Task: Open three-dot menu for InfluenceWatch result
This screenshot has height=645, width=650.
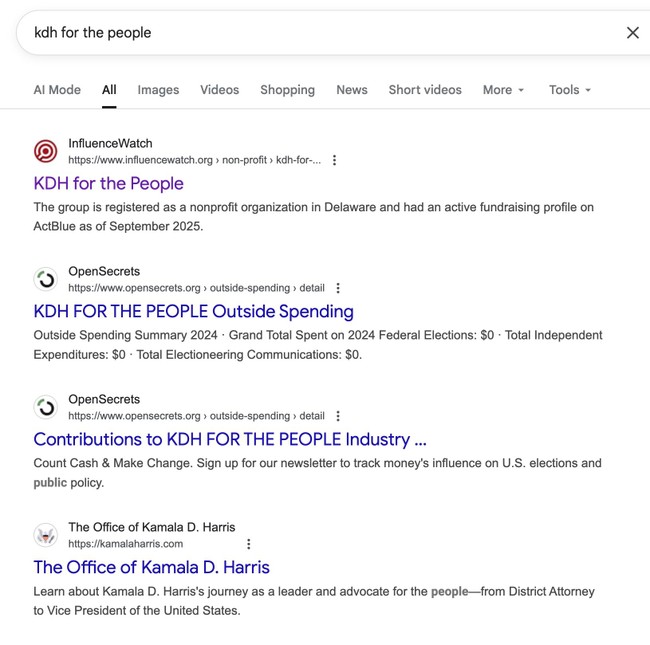Action: click(334, 160)
